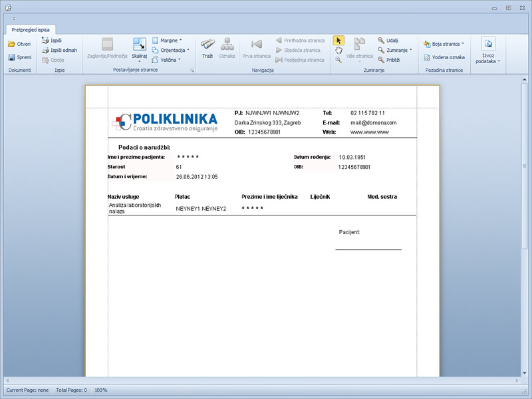Open a document with Otvori
The width and height of the screenshot is (532, 399).
tap(19, 44)
